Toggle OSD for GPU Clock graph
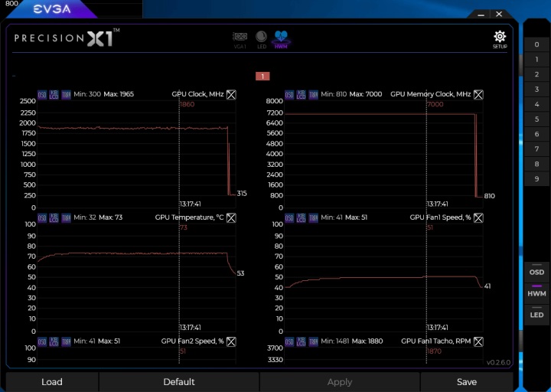The height and width of the screenshot is (392, 551). (x=42, y=95)
